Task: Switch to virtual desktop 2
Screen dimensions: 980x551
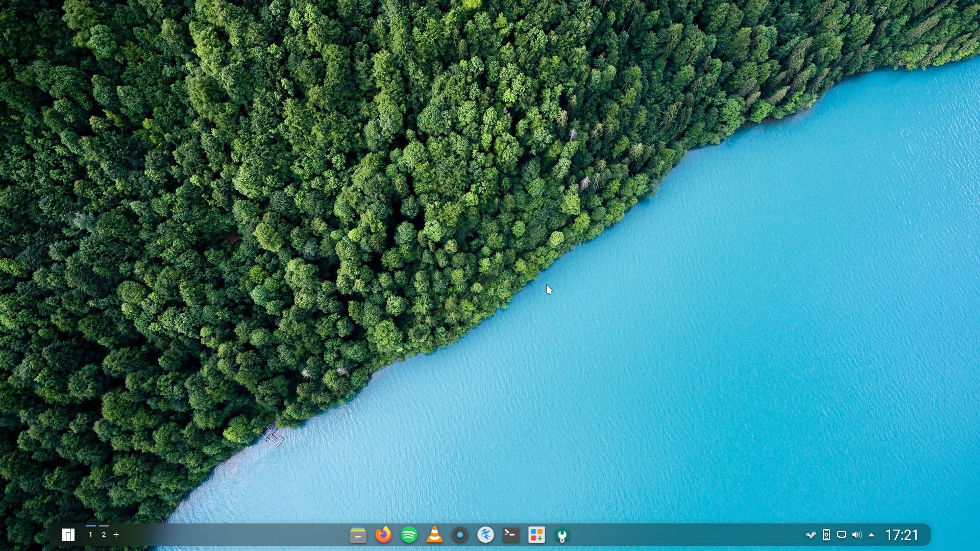Action: (104, 535)
